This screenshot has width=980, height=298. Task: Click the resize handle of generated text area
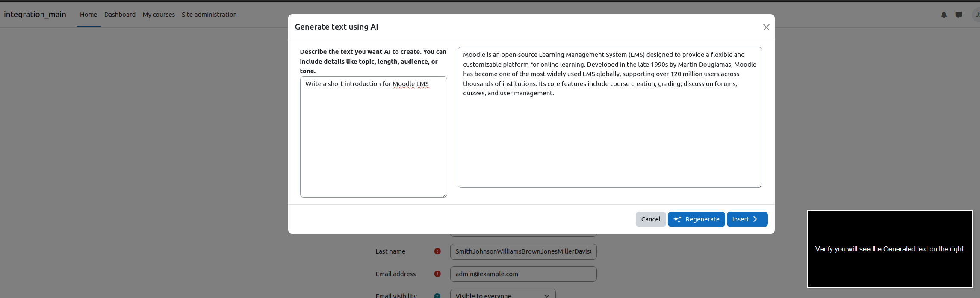(760, 185)
